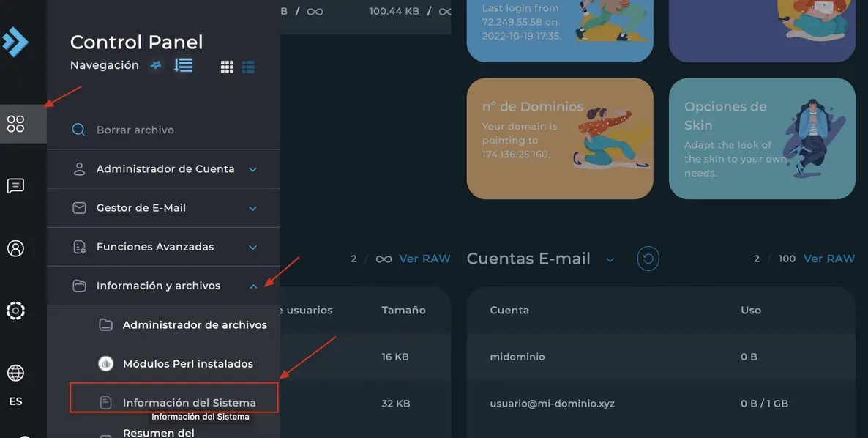Open the user profile icon in sidebar
868x438 pixels.
[15, 248]
